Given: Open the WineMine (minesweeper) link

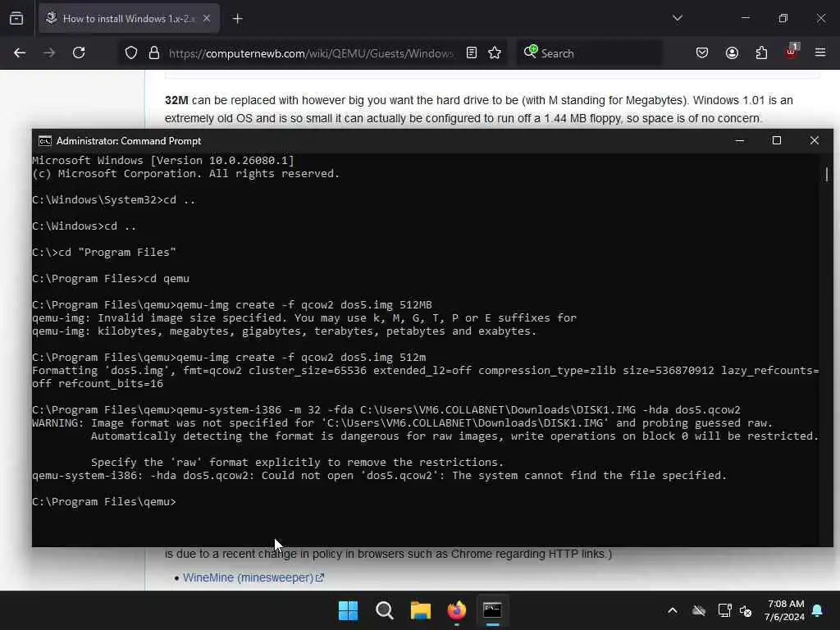Looking at the screenshot, I should (x=253, y=578).
